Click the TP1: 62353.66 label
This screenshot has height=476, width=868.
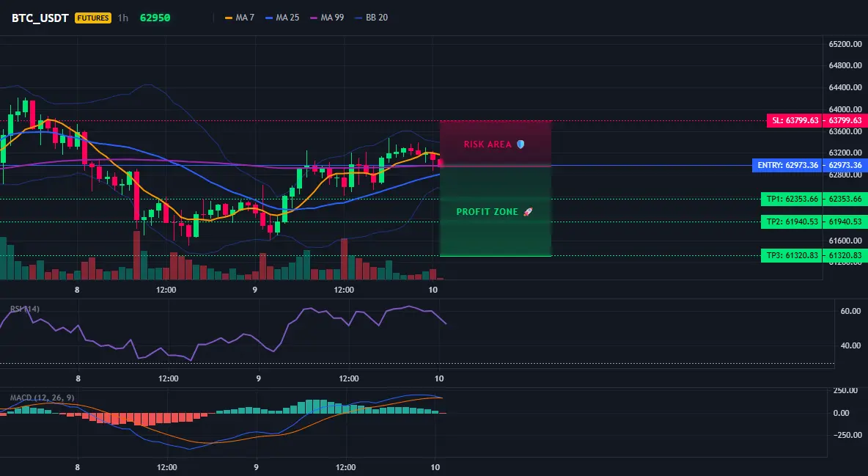[792, 199]
